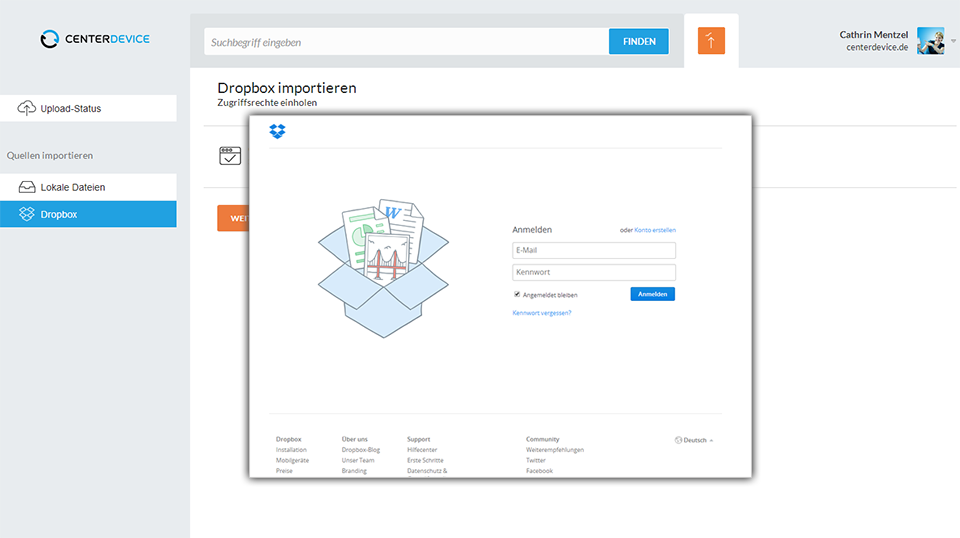Open the Twitter footer link
960x538 pixels.
point(536,460)
